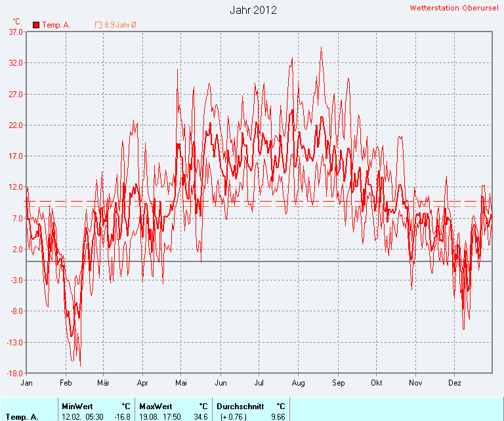Screen dimensions: 504x421
Task: Click the MinWert column header
Action: (77, 406)
